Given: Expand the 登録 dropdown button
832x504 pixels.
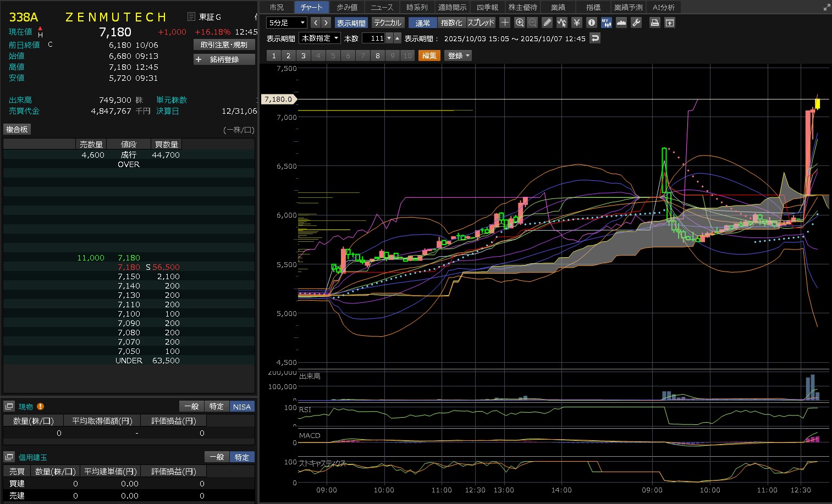Looking at the screenshot, I should point(458,56).
